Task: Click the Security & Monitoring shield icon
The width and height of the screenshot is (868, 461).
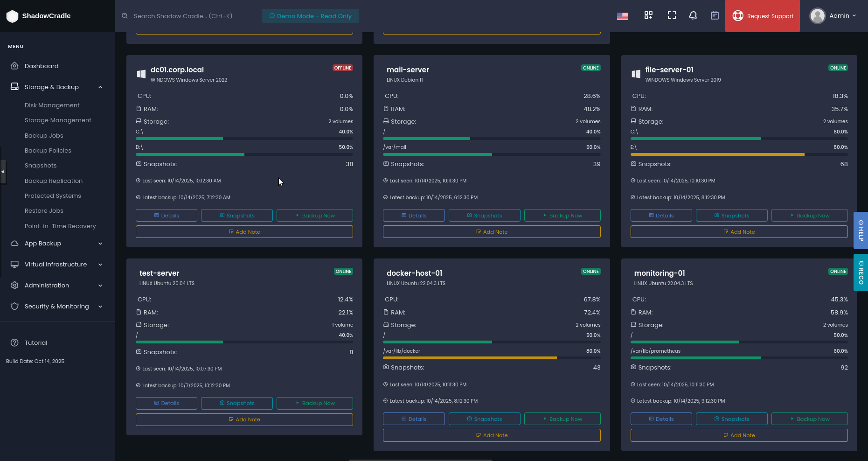Action: tap(14, 306)
